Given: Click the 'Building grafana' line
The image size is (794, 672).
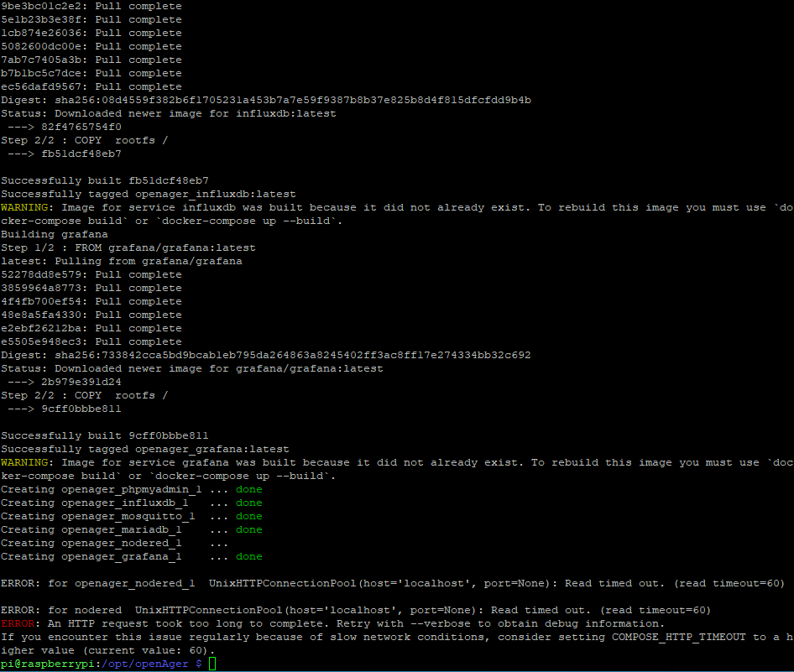Looking at the screenshot, I should [54, 235].
